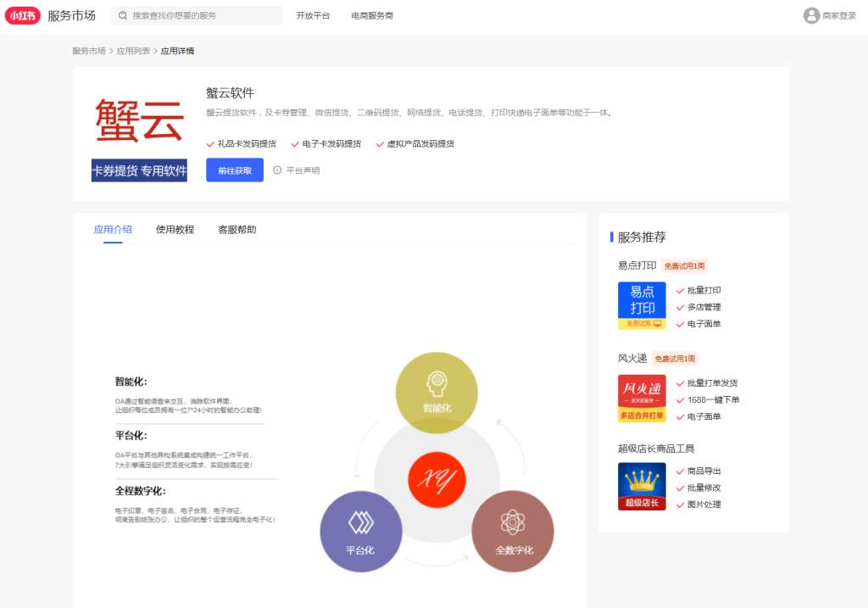The image size is (868, 608).
Task: Click the 全数字化 brown circle icon
Action: [x=513, y=532]
